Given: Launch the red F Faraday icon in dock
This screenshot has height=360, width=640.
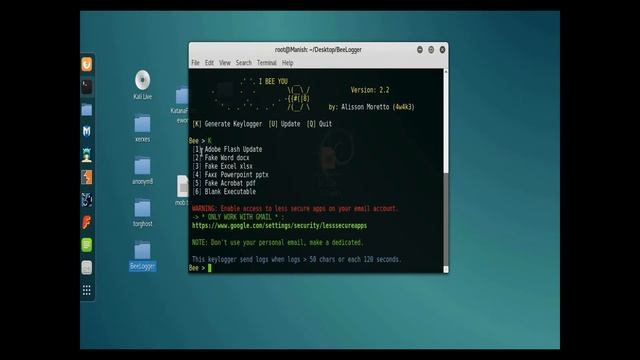Looking at the screenshot, I should pyautogui.click(x=87, y=222).
